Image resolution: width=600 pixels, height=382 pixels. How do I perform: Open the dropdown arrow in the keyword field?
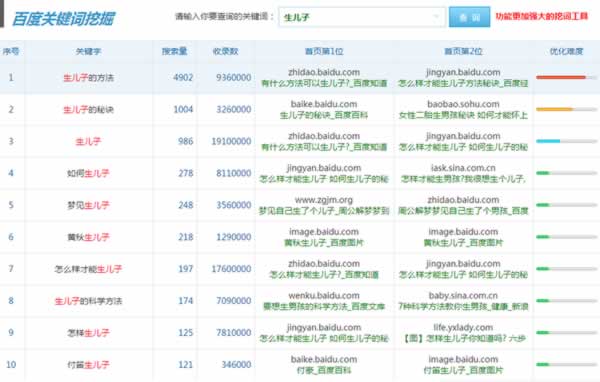(x=435, y=17)
